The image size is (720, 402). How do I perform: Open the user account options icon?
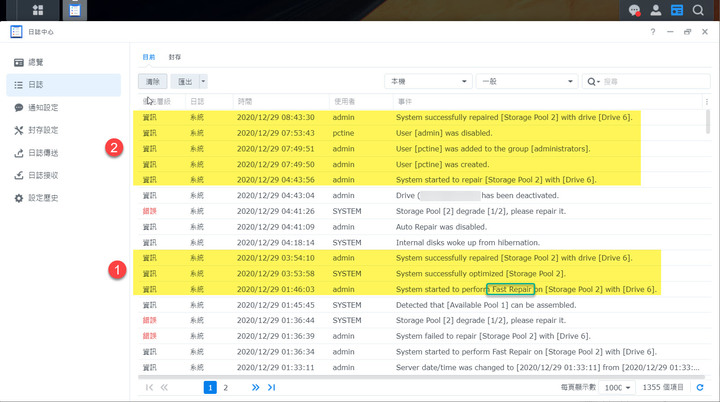656,10
